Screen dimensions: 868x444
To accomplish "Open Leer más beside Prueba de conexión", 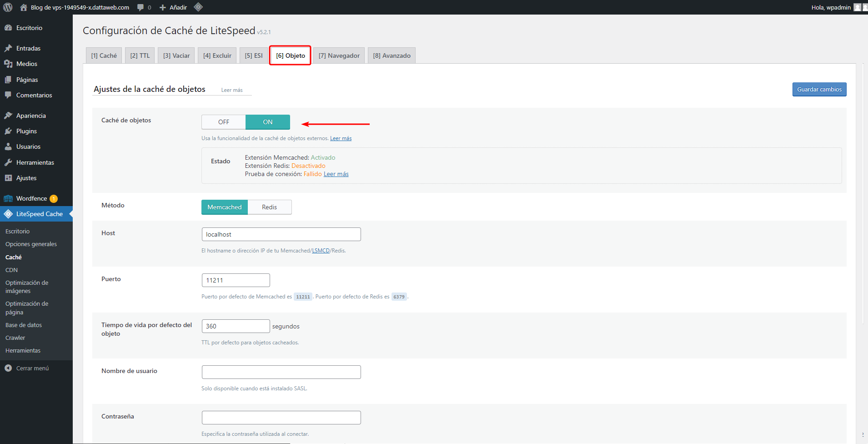I will pos(336,174).
